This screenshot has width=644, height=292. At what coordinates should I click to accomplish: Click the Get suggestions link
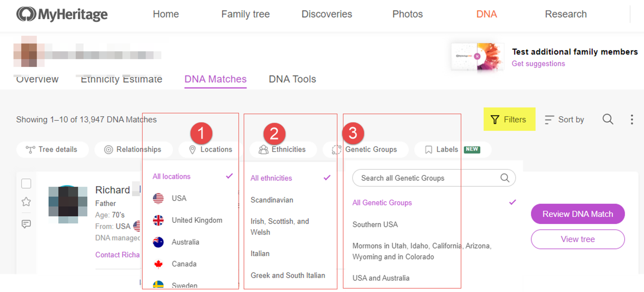538,64
